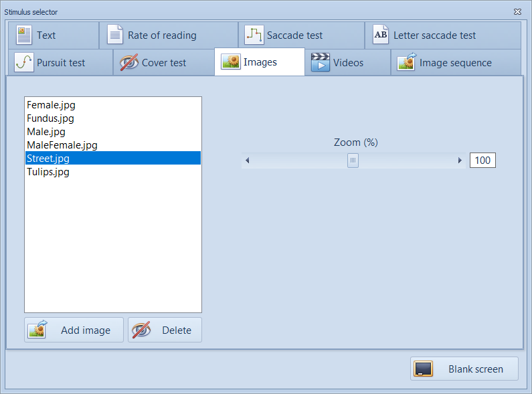
Task: Close the Stimulus selector window
Action: 517,12
